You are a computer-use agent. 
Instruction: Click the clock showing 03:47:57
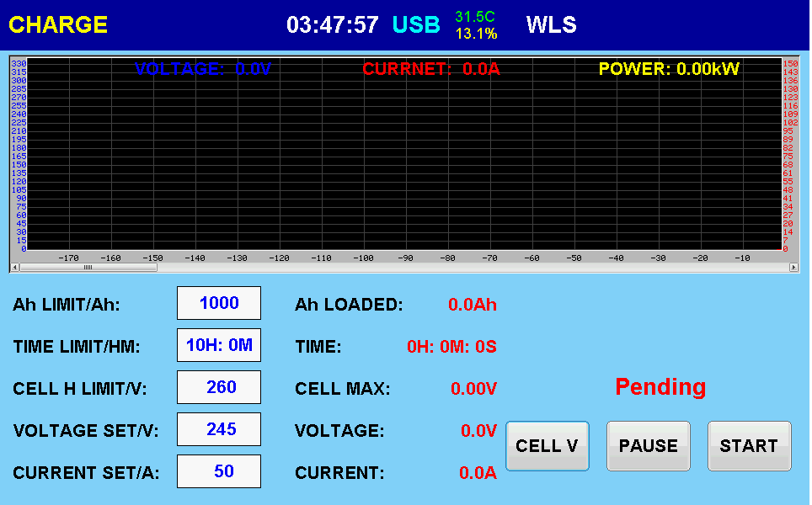pyautogui.click(x=333, y=25)
